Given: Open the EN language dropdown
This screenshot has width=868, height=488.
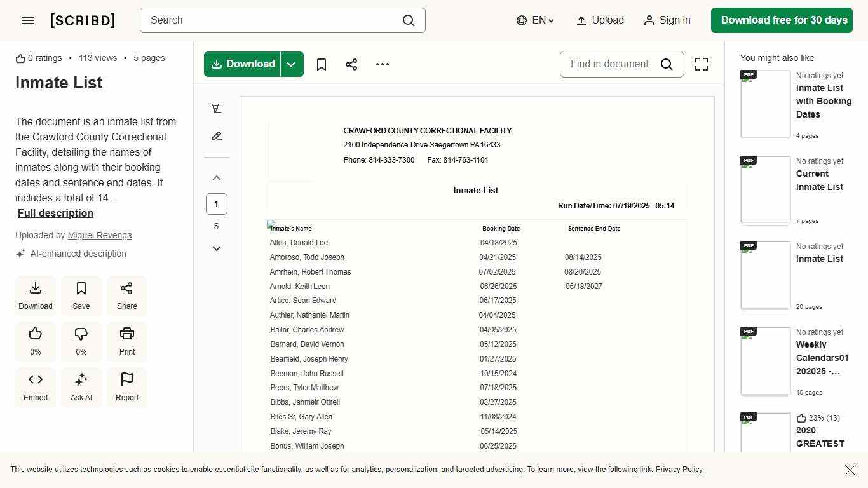Looking at the screenshot, I should click(534, 20).
